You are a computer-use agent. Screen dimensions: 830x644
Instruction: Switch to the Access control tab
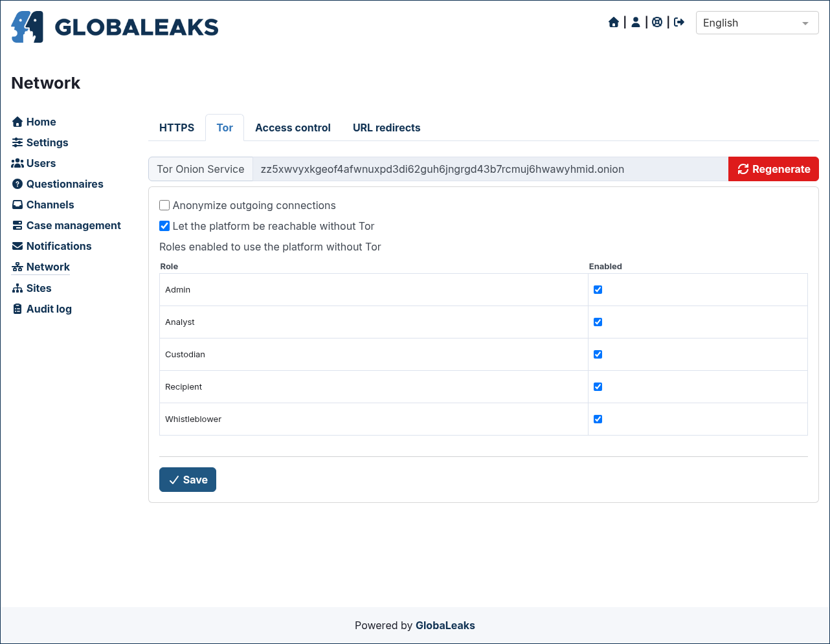pyautogui.click(x=293, y=128)
